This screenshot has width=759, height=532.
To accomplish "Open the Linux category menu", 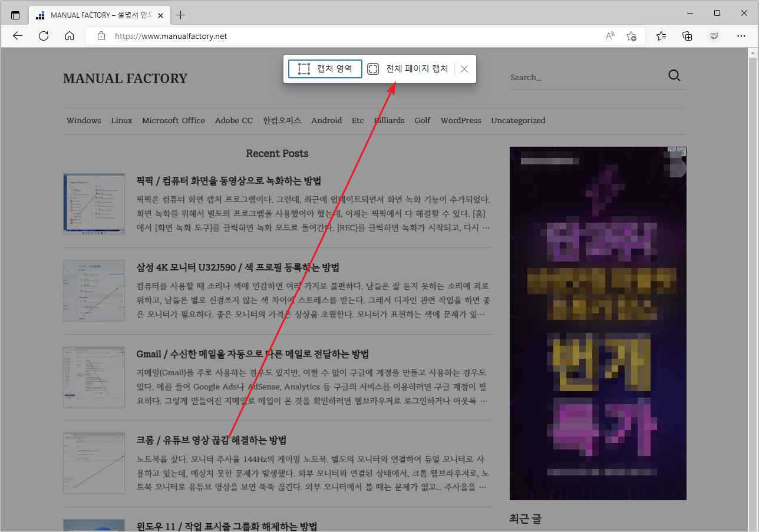I will pyautogui.click(x=121, y=120).
